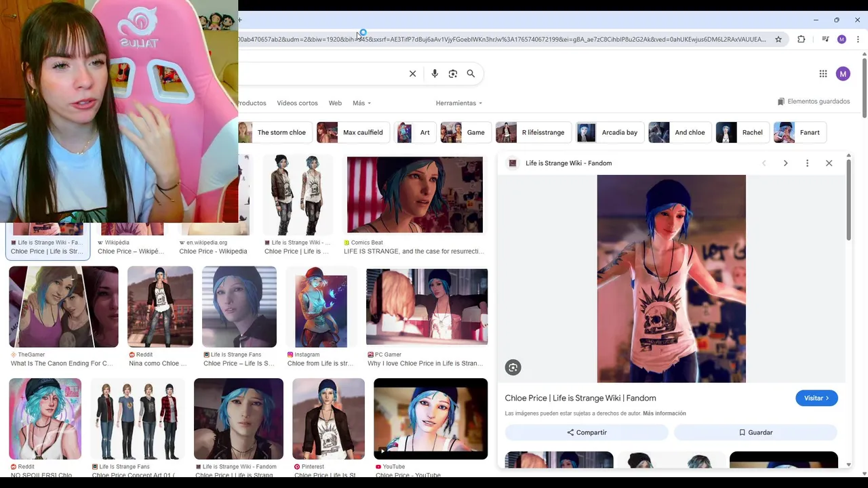
Task: Open PC Gamer Chloe image result
Action: [427, 307]
